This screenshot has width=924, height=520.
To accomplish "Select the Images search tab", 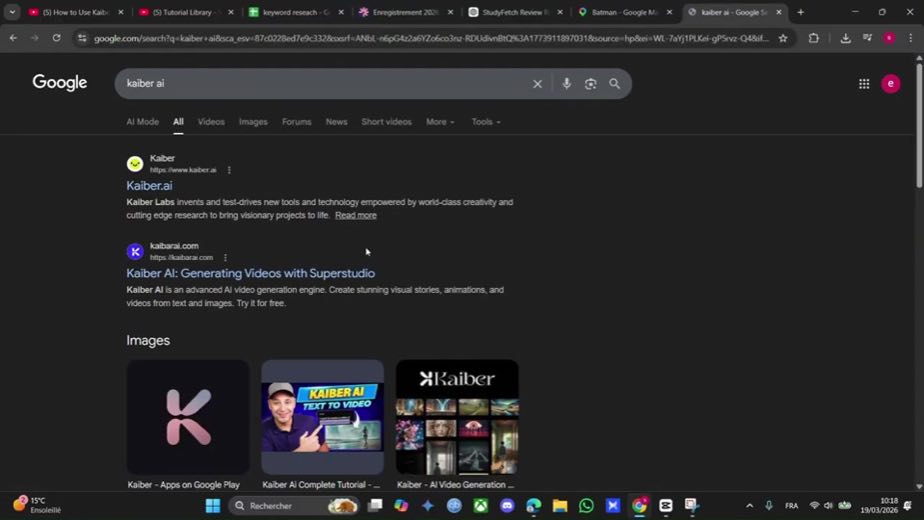I will (253, 122).
